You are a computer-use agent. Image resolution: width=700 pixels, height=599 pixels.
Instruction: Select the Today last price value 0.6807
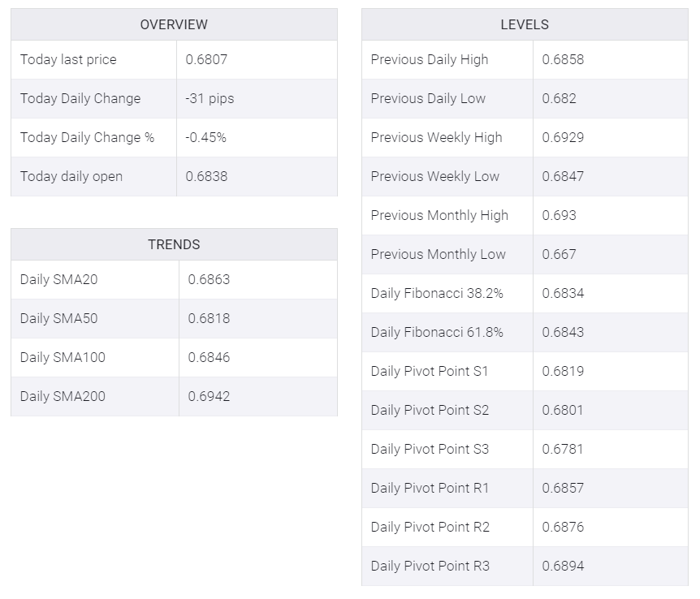[206, 59]
